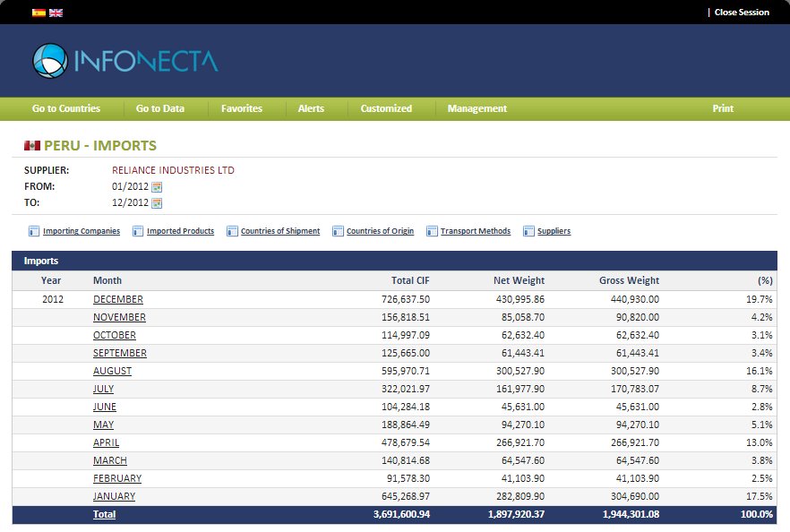The width and height of the screenshot is (790, 532).
Task: Switch language using the Spanish flag
Action: pos(39,13)
